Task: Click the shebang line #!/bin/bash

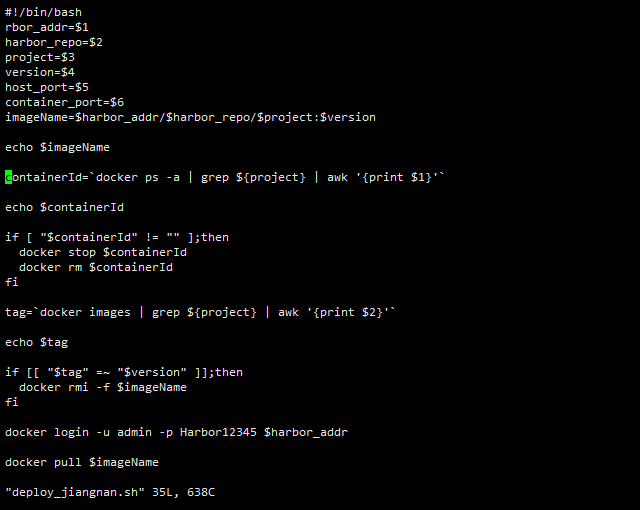Action: 43,12
